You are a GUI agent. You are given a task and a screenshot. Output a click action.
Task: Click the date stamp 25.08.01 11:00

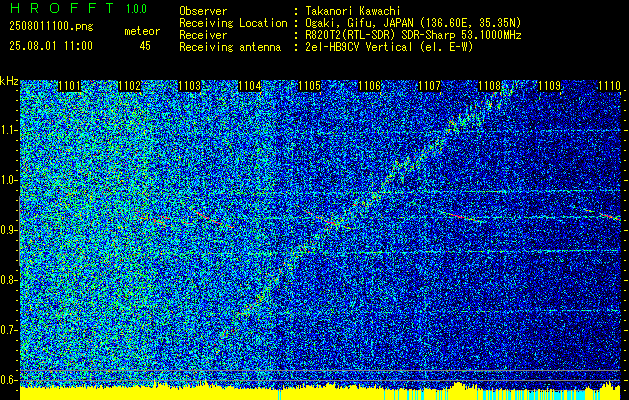pos(51,46)
